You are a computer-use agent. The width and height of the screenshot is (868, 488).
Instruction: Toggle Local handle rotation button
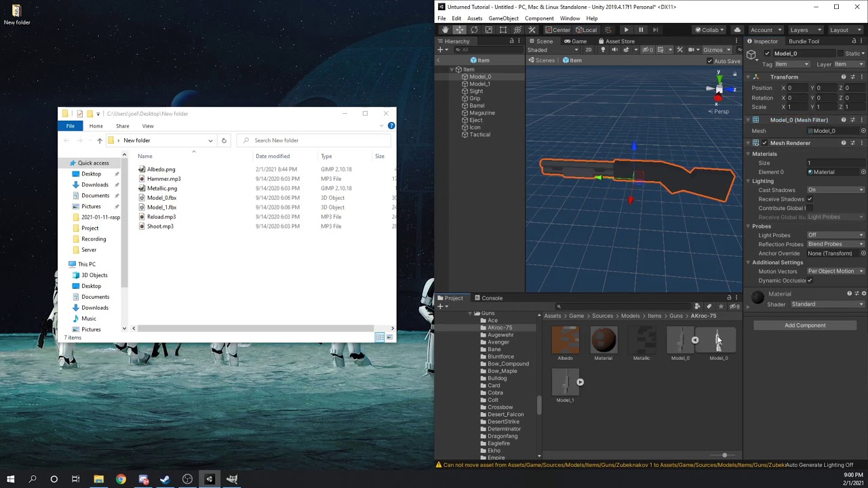tap(587, 30)
